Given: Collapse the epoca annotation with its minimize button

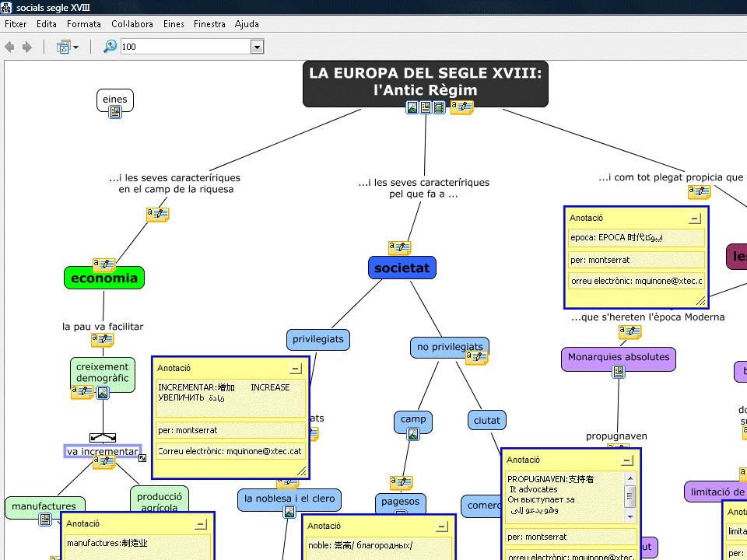Looking at the screenshot, I should [x=695, y=219].
